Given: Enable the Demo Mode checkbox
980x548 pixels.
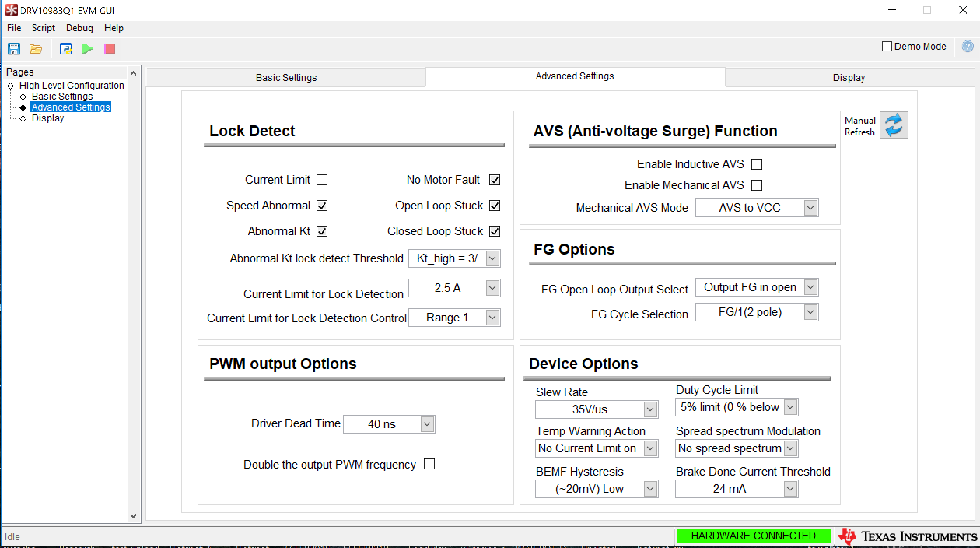Looking at the screenshot, I should (x=887, y=47).
